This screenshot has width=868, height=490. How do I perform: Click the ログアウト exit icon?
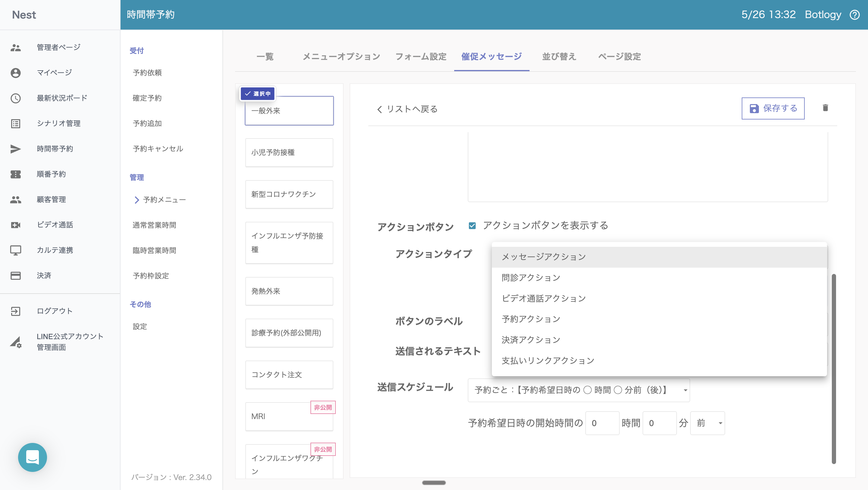(15, 311)
